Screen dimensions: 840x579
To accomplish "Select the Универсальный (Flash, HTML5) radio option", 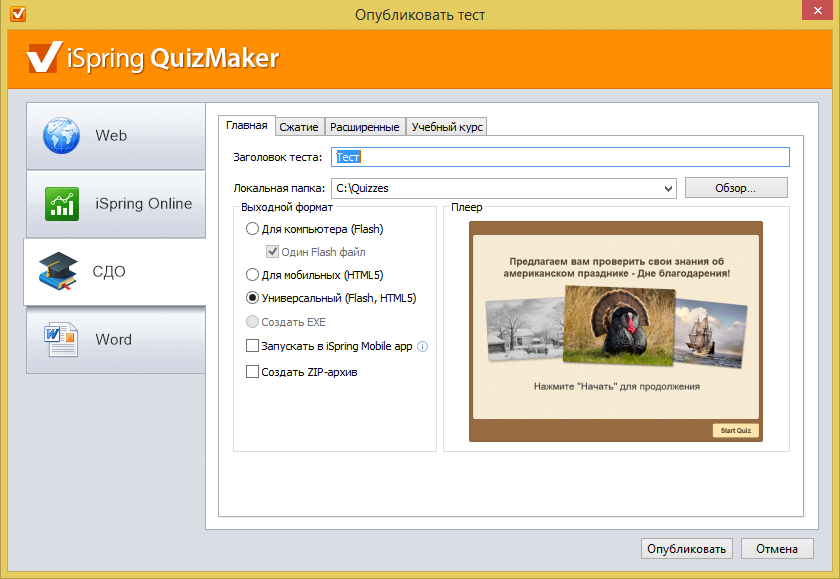I will [x=252, y=298].
